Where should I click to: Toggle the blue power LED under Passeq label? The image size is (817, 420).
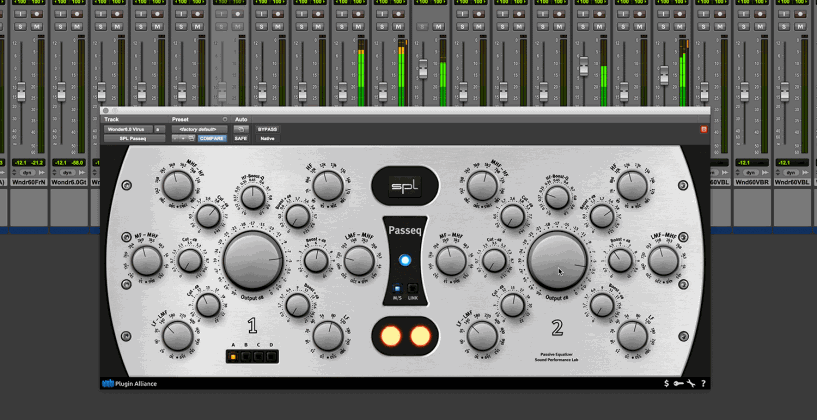click(x=405, y=261)
